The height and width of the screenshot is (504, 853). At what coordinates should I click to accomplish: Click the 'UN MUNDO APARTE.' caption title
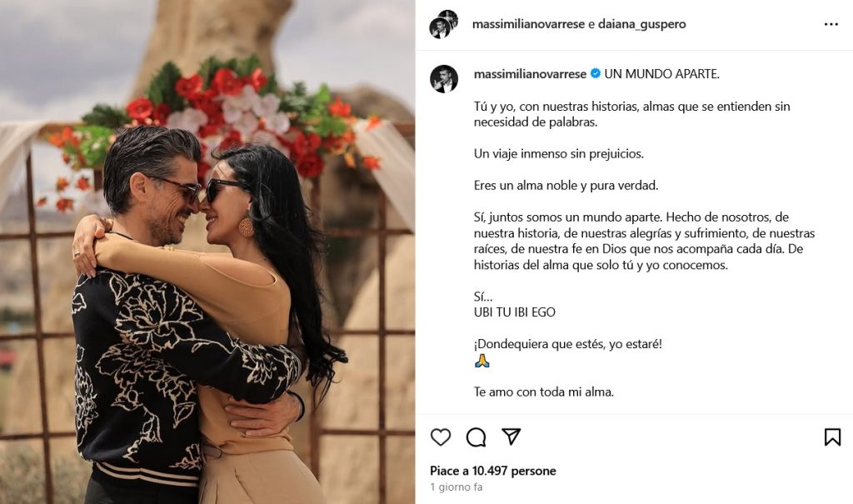coord(661,74)
